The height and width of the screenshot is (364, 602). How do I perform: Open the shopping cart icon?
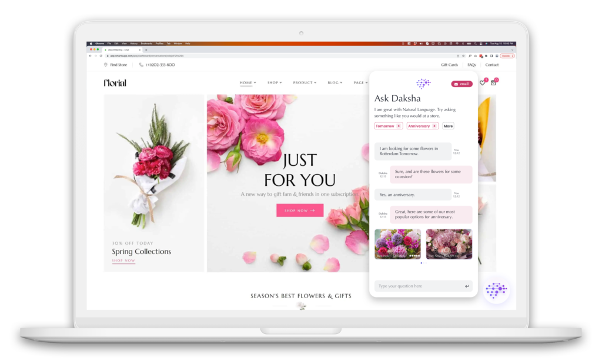[493, 83]
